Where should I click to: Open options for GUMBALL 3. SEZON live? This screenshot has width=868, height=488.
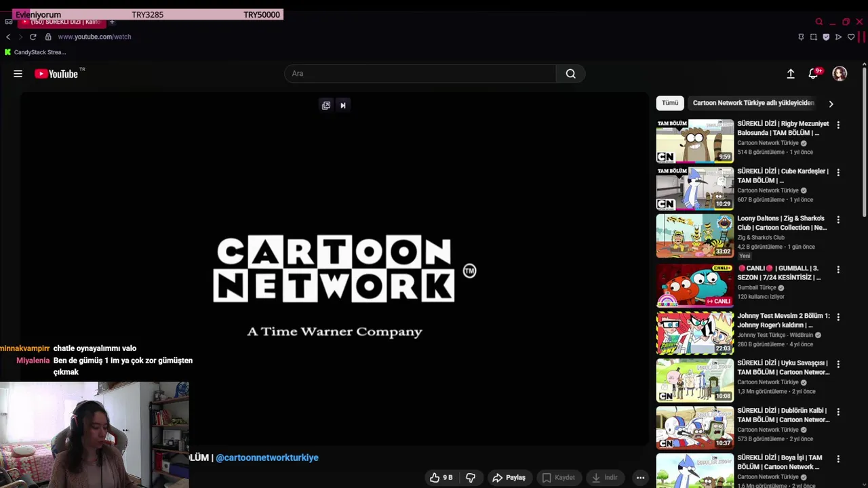tap(838, 269)
